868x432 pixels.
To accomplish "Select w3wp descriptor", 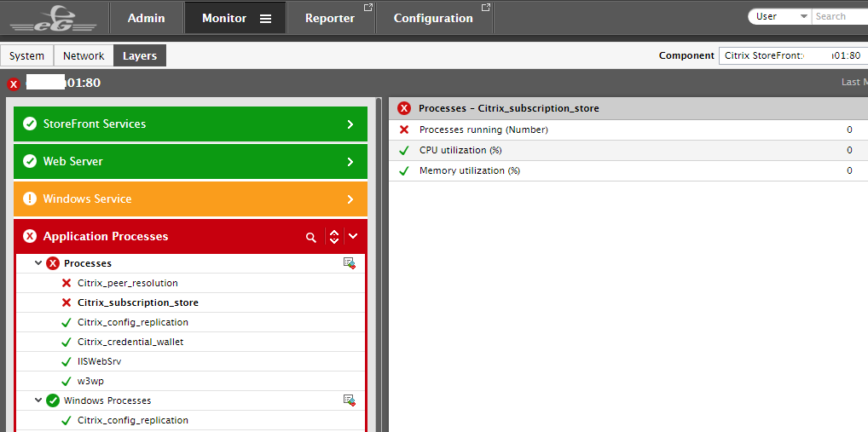I will click(90, 381).
